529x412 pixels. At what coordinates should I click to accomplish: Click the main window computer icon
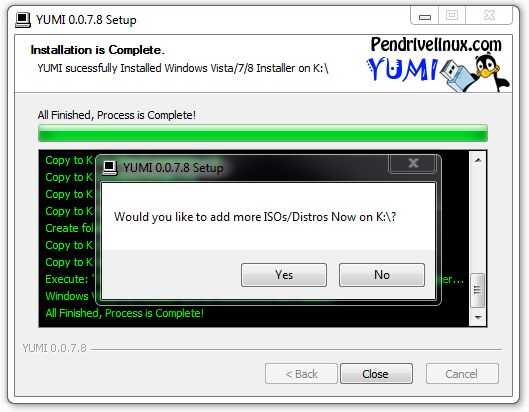tap(23, 20)
